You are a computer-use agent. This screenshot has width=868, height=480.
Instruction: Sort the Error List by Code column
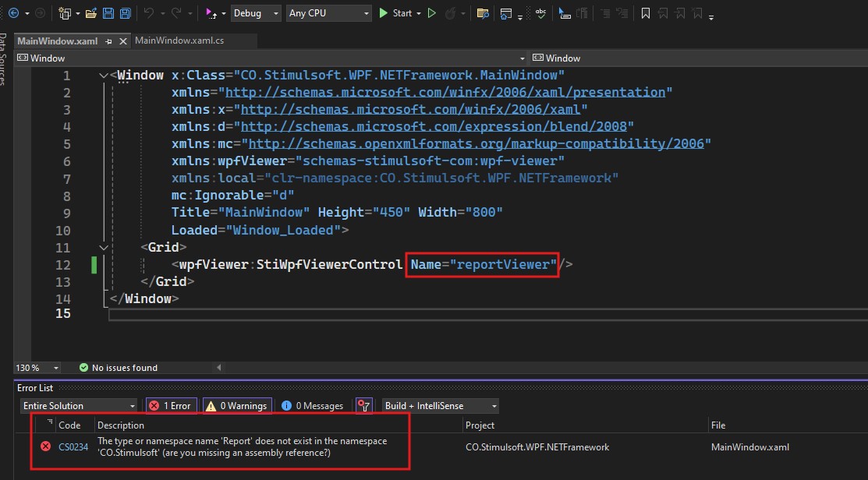[x=69, y=425]
